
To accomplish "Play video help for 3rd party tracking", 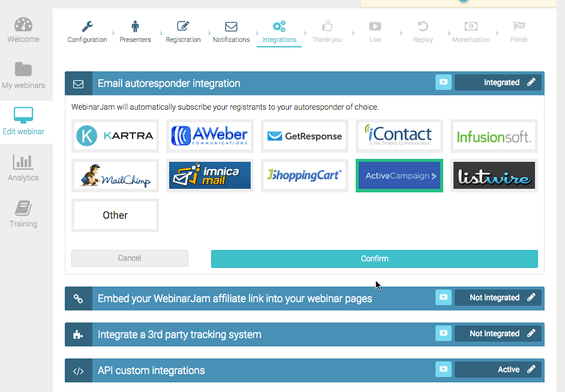I will tap(443, 334).
